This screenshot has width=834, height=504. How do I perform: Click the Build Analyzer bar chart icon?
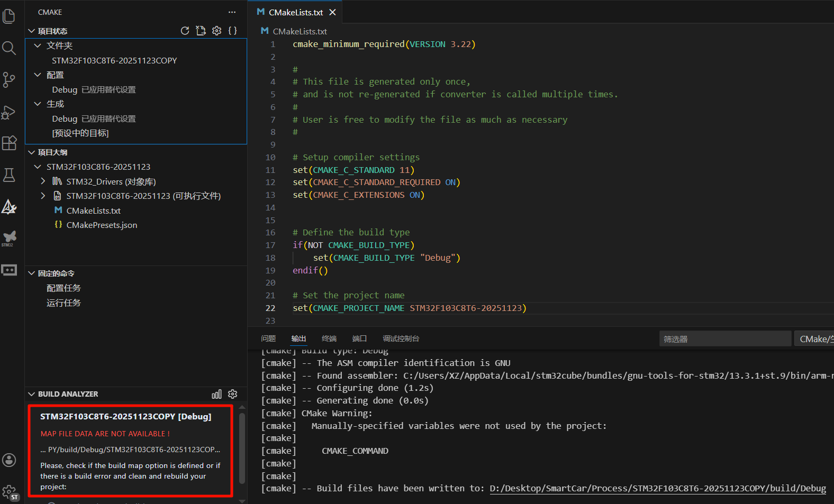216,394
